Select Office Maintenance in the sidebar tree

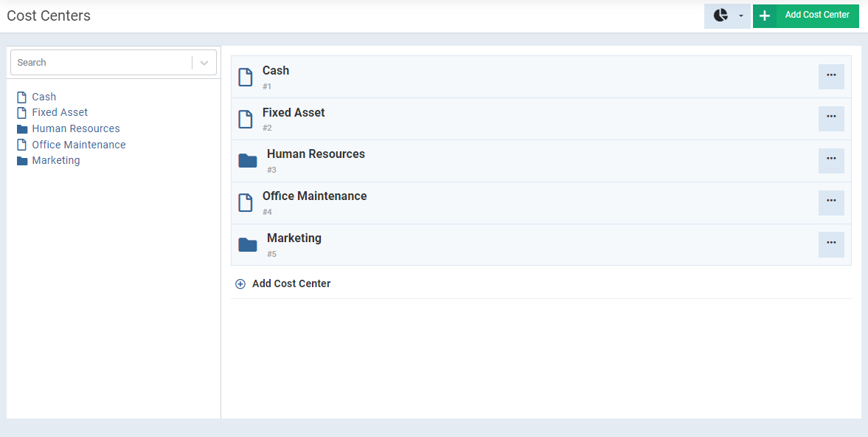coord(78,144)
